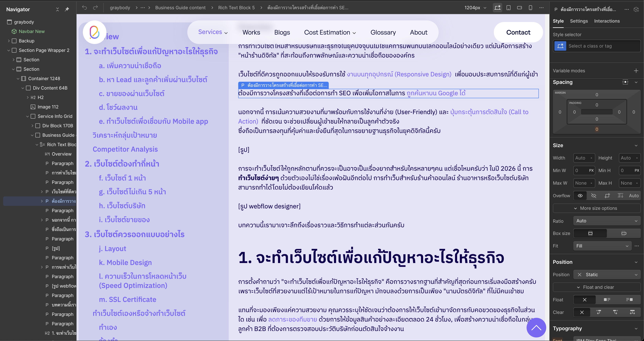Viewport: 644px width, 341px height.
Task: Click the site logo in the navbar
Action: tap(94, 32)
